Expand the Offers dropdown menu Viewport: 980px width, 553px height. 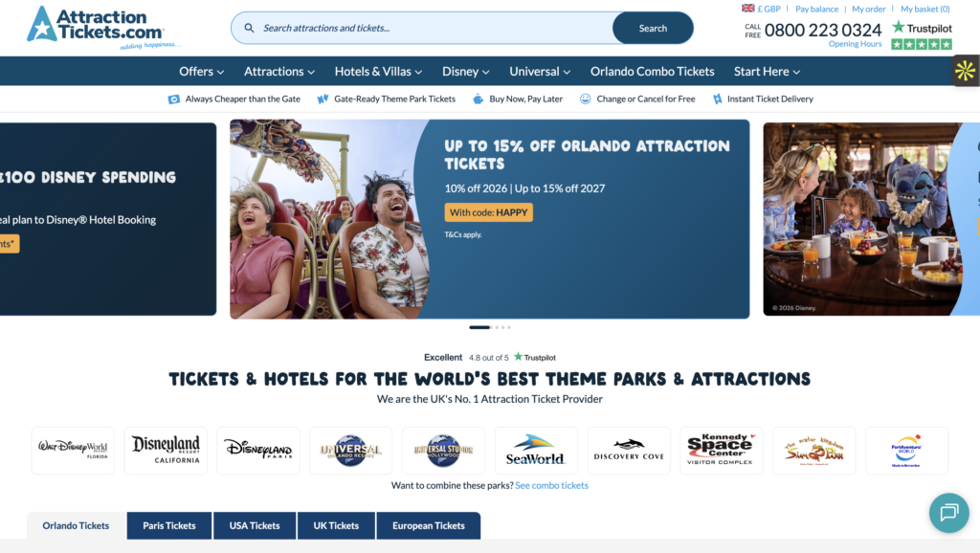click(201, 71)
